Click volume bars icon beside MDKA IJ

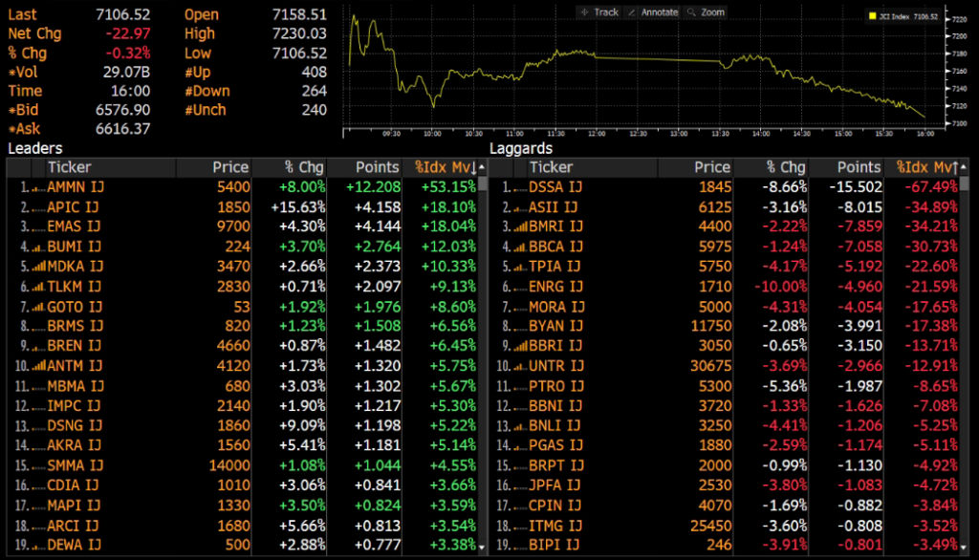click(37, 266)
